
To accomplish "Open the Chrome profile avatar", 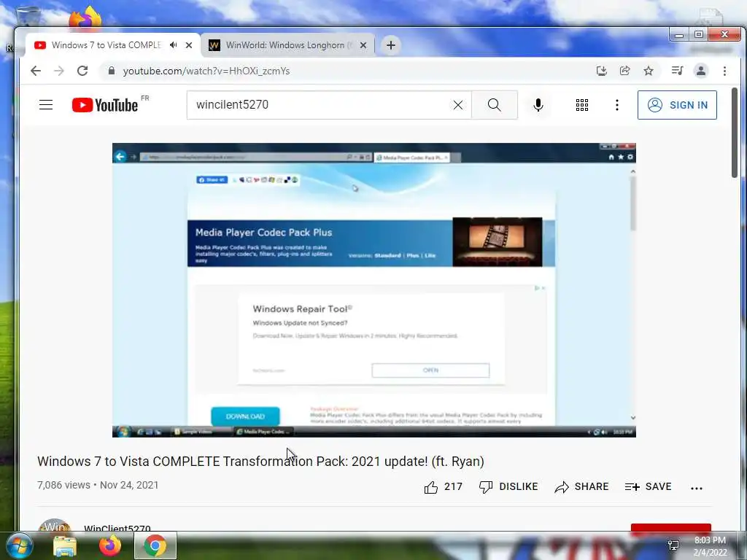I will 701,71.
